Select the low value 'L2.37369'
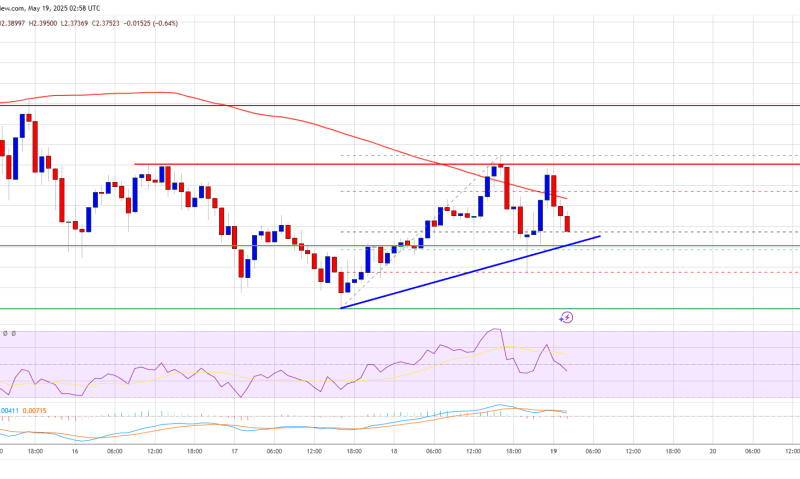Screen dimensions: 800x479 click(x=74, y=23)
